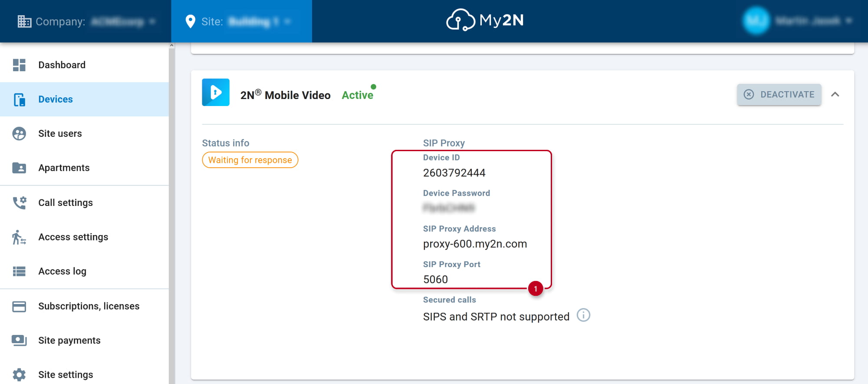Screen dimensions: 868x384
Task: Navigate to Access settings
Action: [84, 237]
